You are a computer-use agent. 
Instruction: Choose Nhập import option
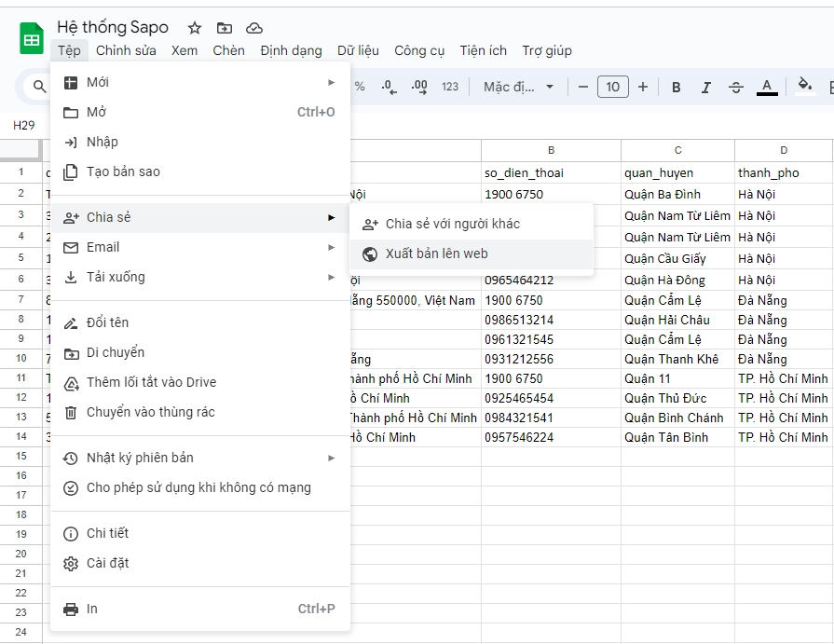click(200, 142)
